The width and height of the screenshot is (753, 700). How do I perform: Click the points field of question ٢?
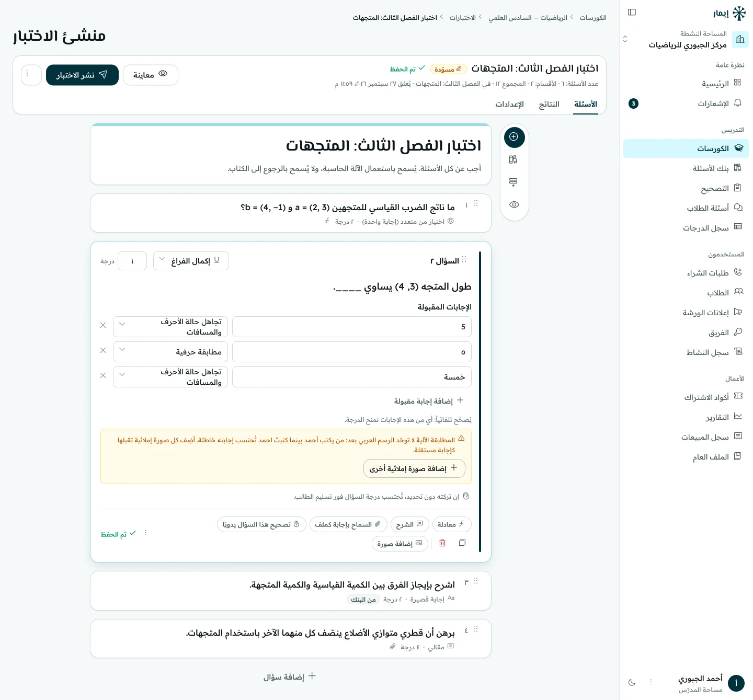tap(132, 261)
